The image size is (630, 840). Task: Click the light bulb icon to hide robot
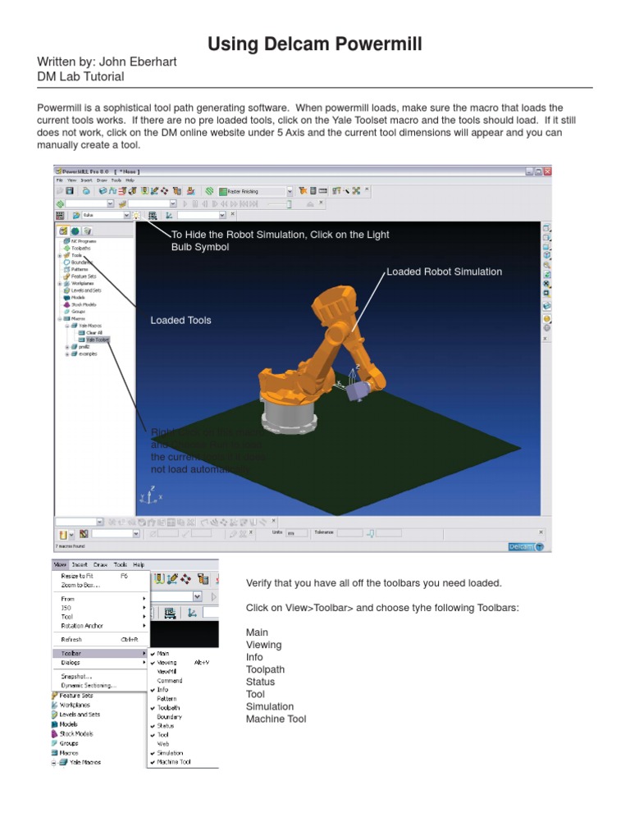click(136, 216)
